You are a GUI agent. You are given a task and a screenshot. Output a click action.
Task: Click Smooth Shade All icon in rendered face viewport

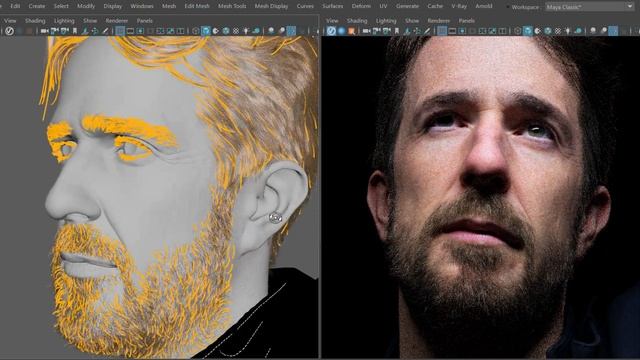tap(528, 31)
